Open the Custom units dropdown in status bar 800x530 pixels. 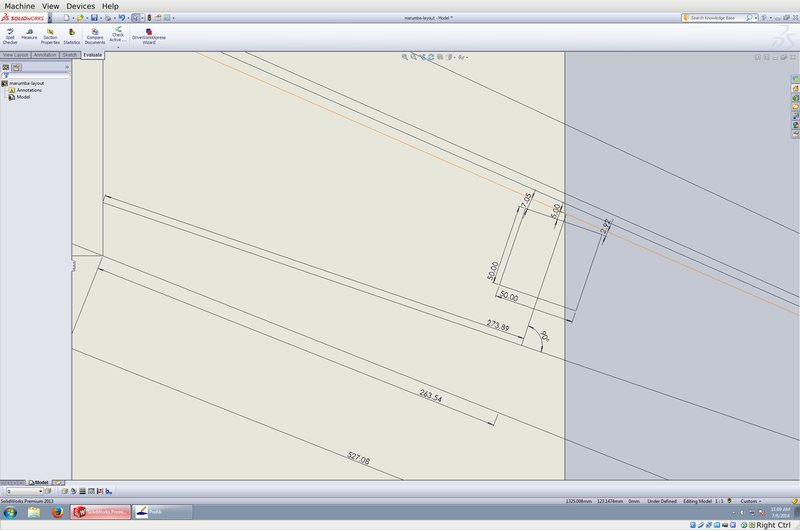755,501
